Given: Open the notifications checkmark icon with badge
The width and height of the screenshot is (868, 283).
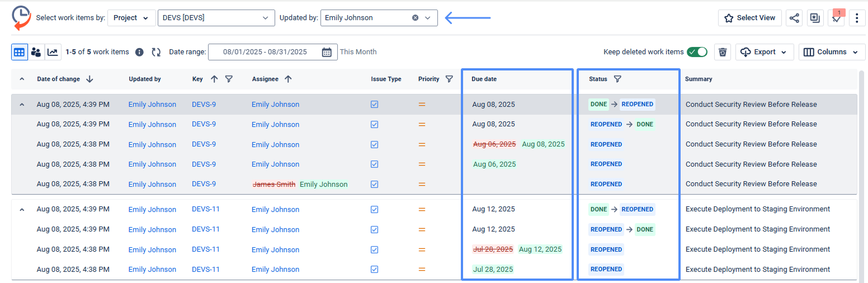Looking at the screenshot, I should point(836,18).
